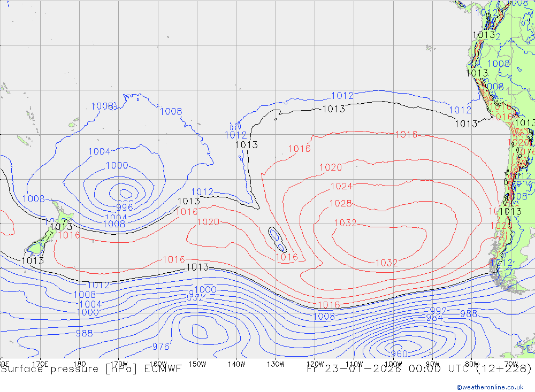Screen dimensions: 535x392
Task: Click the 1024 isobar label
Action: pyautogui.click(x=341, y=187)
